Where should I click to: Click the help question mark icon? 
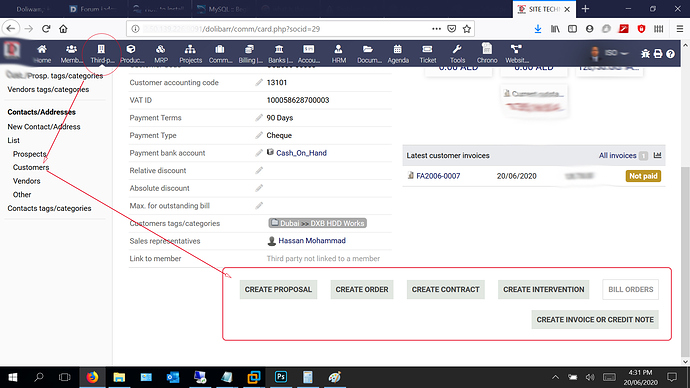point(670,54)
